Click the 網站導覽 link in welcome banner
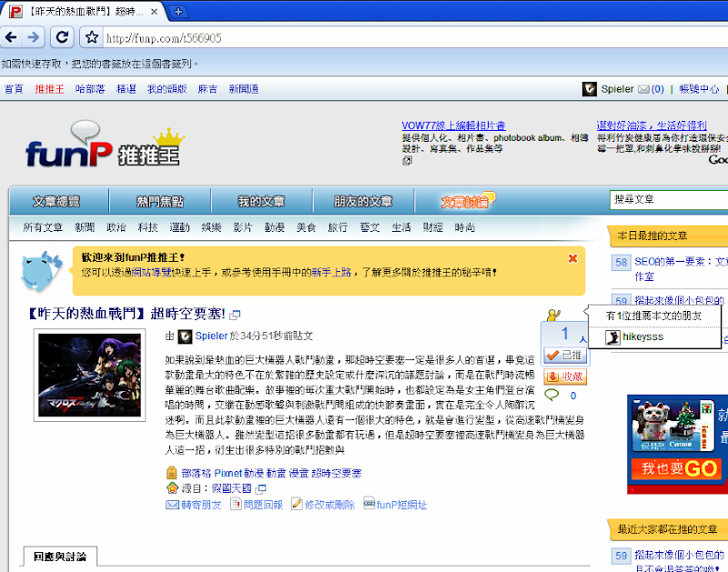 [151, 272]
